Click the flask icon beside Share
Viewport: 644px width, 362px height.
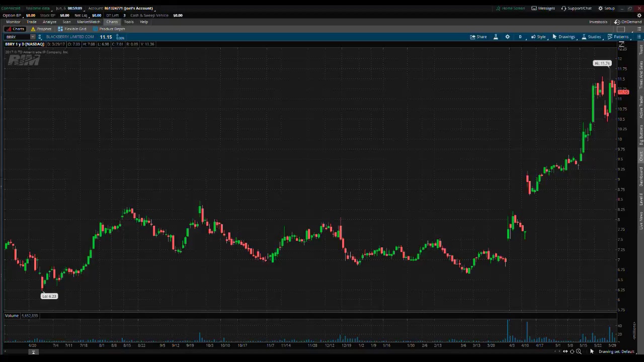click(496, 37)
